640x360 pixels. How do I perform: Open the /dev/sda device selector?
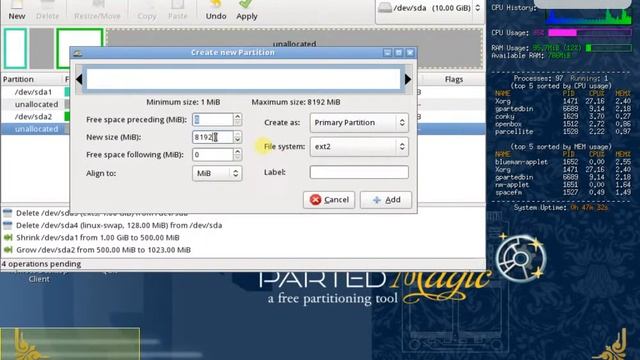click(430, 8)
